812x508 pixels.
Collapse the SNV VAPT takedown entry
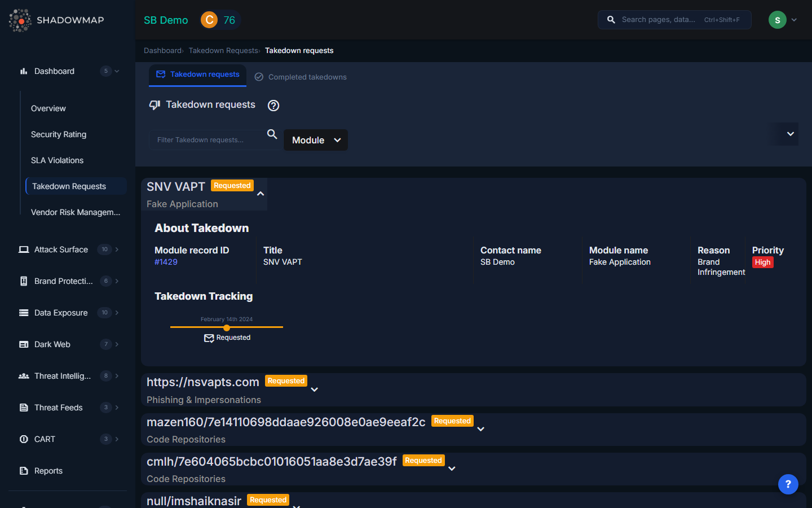click(x=261, y=194)
